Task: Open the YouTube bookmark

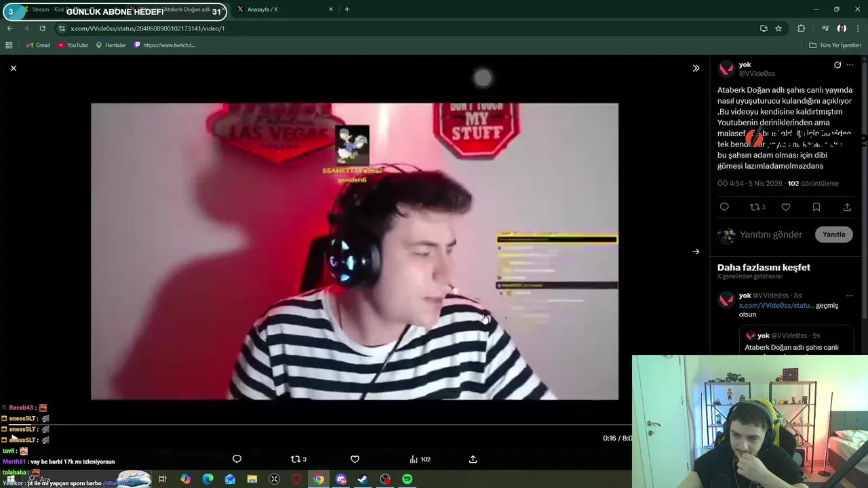Action: (73, 45)
